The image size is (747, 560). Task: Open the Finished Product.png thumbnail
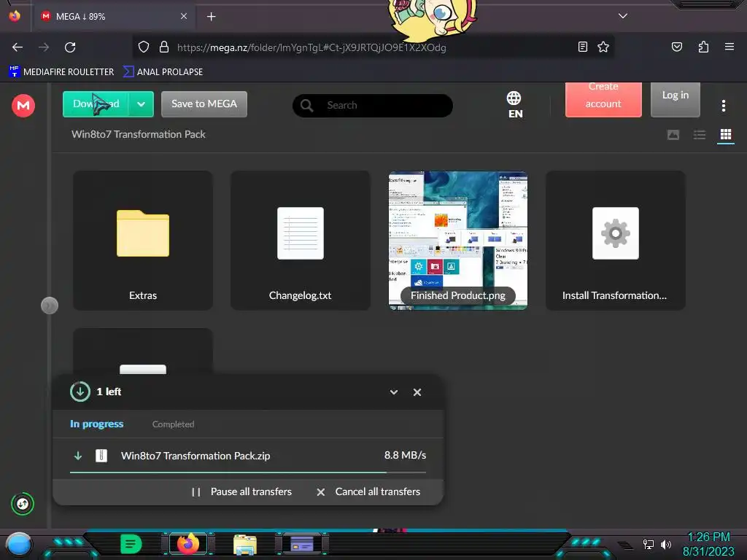coord(458,241)
